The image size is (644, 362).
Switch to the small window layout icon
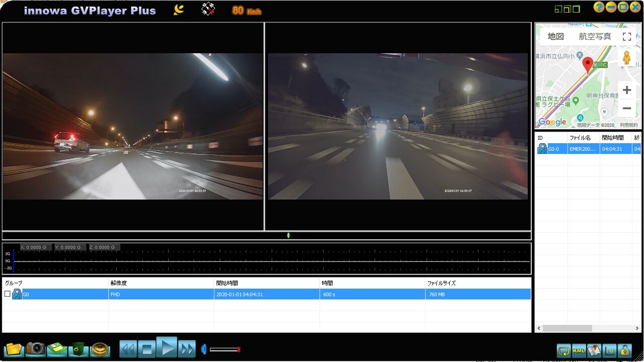557,9
